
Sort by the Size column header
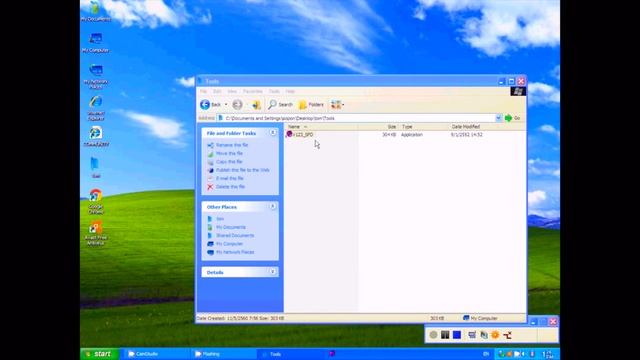point(378,127)
